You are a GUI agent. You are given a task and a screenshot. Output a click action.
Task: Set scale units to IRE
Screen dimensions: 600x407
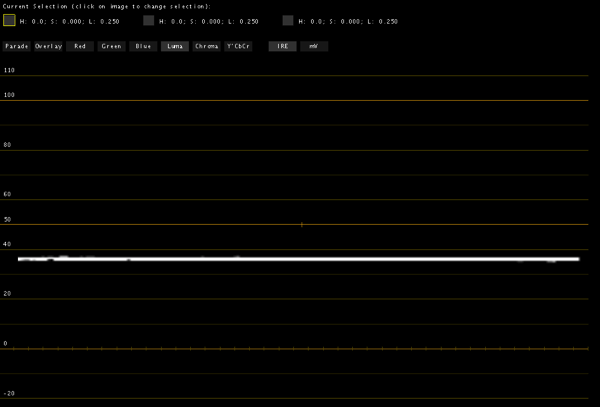[282, 46]
